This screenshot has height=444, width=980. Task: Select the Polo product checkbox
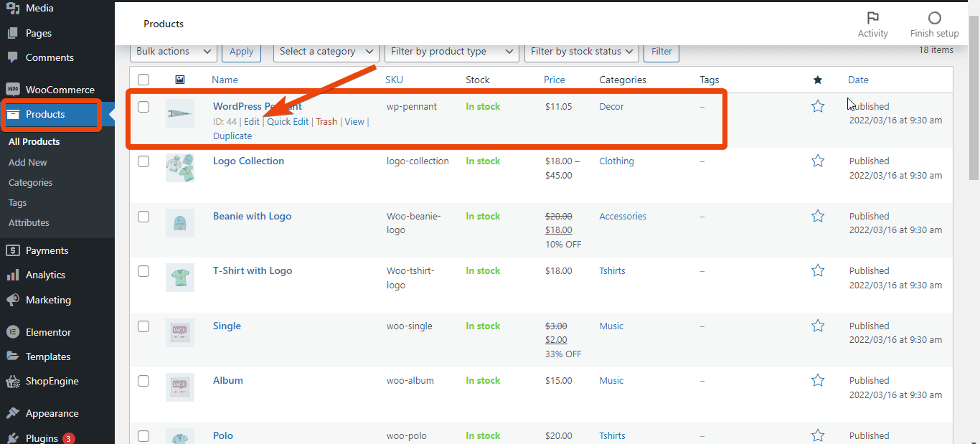point(143,436)
